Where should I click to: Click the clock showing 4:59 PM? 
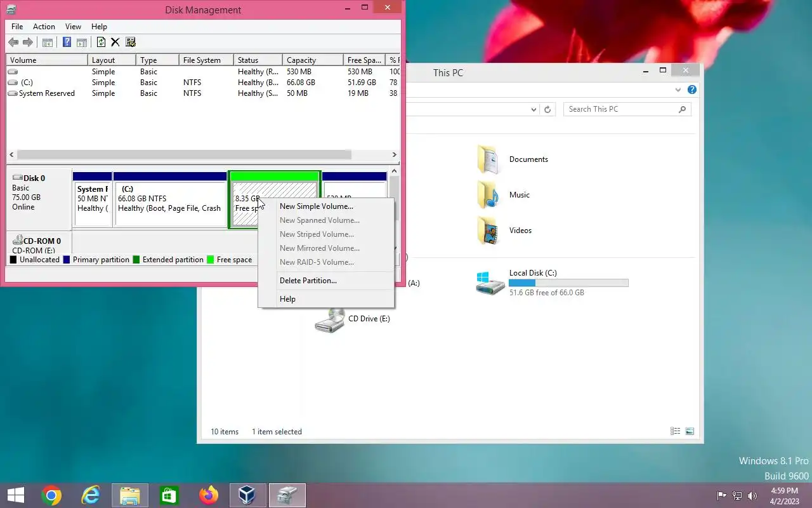click(784, 491)
